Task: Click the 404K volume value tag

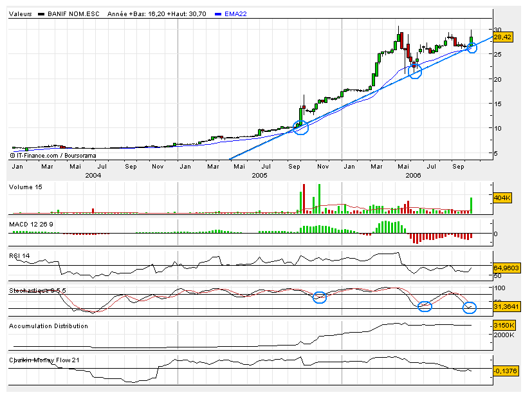Action: 502,198
